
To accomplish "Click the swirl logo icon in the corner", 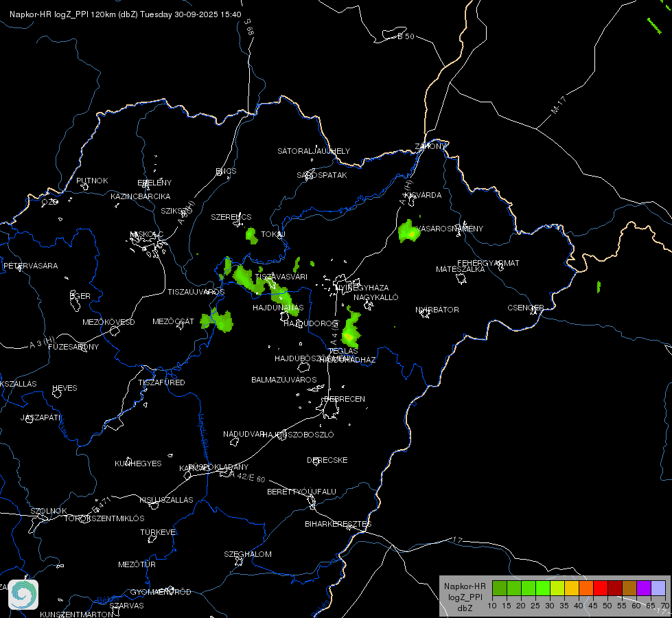I will [23, 595].
